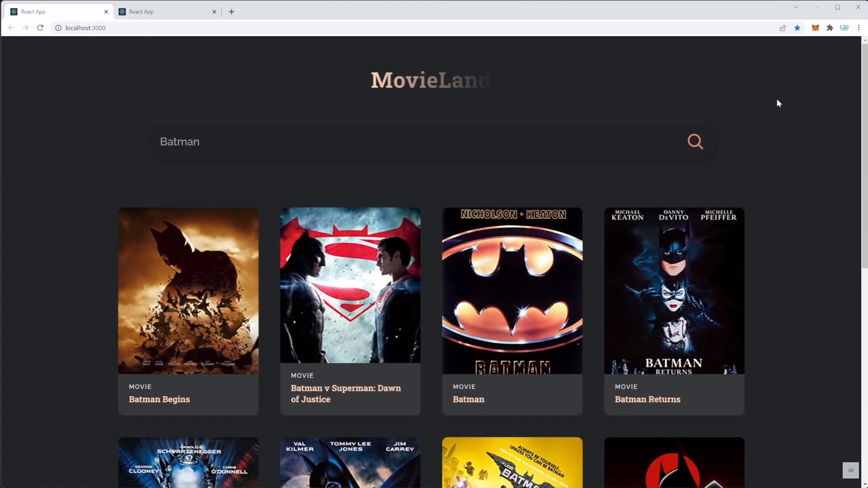This screenshot has width=868, height=488.
Task: Open the MetaMask fox extension
Action: pyautogui.click(x=815, y=28)
